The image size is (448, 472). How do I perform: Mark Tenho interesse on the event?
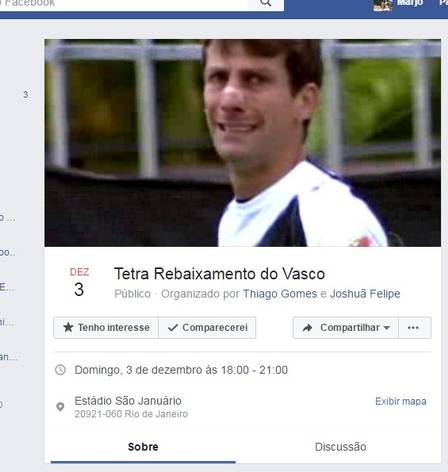tap(106, 328)
